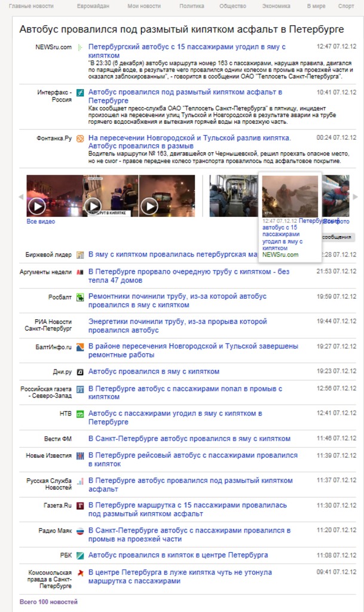Click the Новые Известия source icon
This screenshot has height=612, width=364.
(80, 456)
